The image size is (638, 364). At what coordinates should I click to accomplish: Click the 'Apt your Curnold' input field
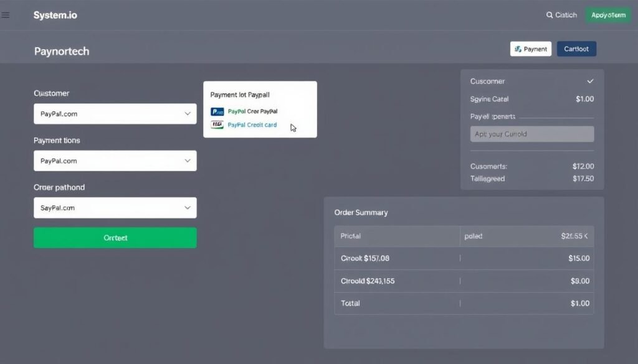click(531, 134)
